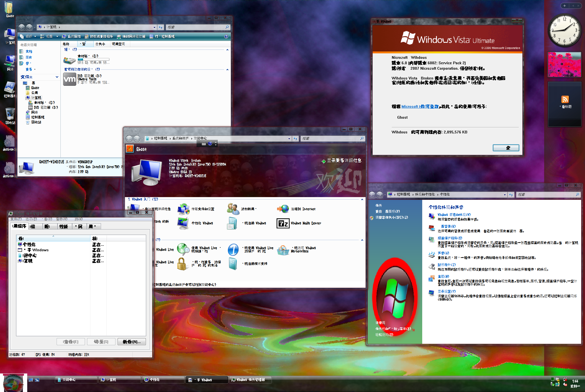Open the VMware Tools DVD drive D:
Image resolution: width=585 pixels, height=392 pixels.
[70, 79]
